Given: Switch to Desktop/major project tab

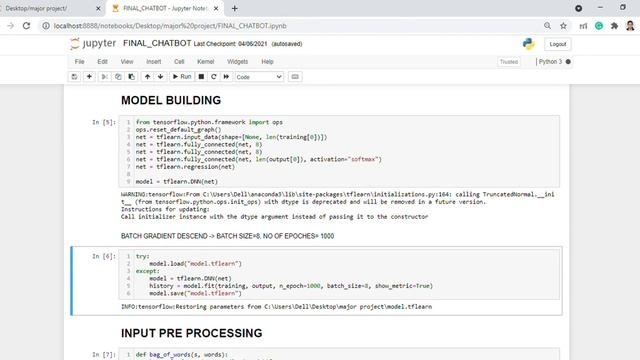Looking at the screenshot, I should click(x=49, y=8).
